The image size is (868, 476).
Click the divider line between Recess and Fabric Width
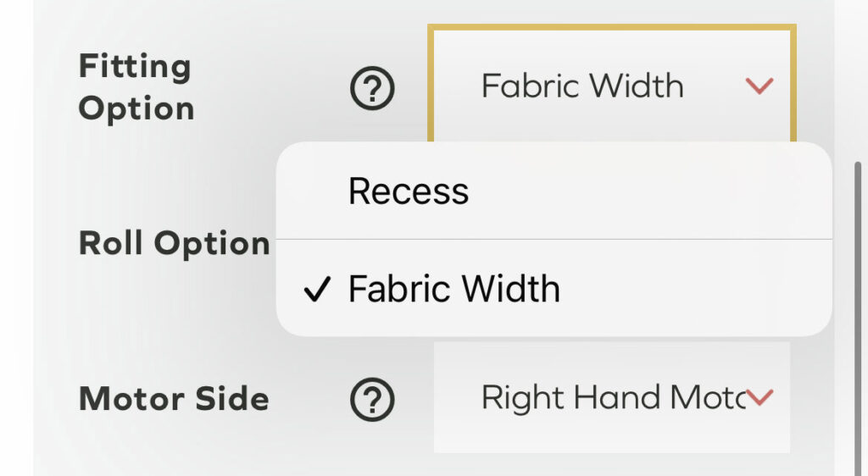coord(553,240)
